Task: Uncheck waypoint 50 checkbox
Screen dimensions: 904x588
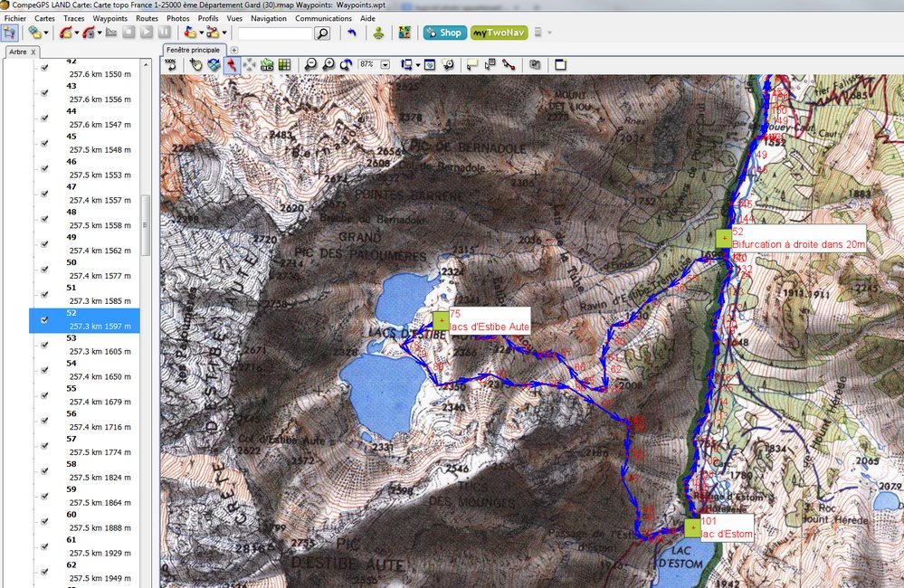Action: (x=44, y=270)
